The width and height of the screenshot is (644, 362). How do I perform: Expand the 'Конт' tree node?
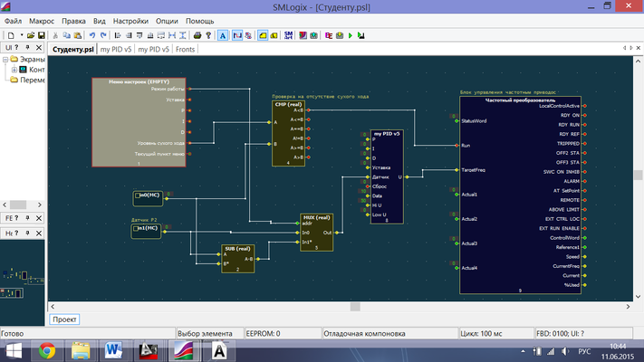[15, 70]
